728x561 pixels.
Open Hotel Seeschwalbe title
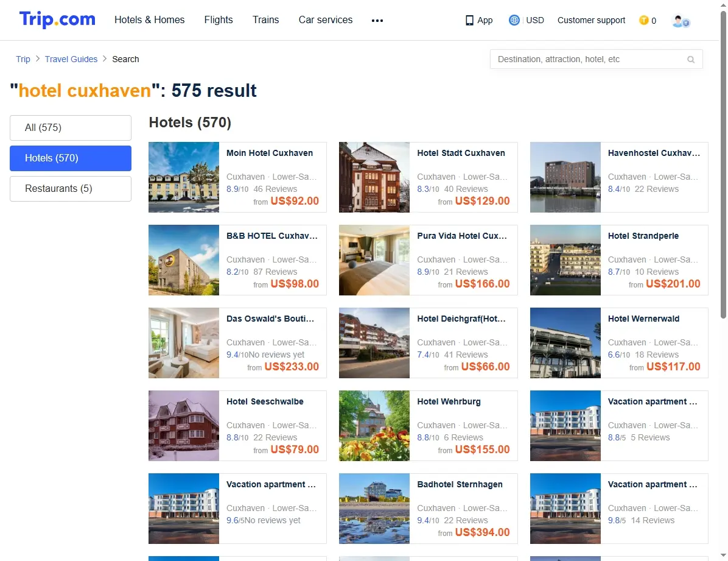point(265,401)
